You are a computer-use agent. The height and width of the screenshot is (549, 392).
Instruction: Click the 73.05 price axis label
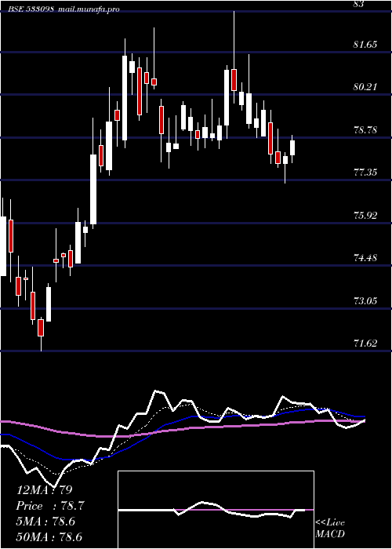(x=366, y=300)
